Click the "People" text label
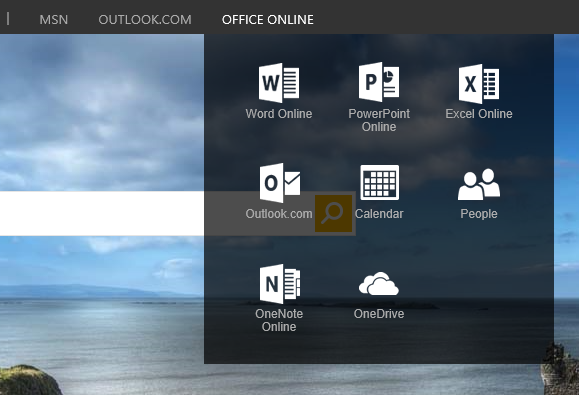Image resolution: width=579 pixels, height=395 pixels. (x=479, y=214)
